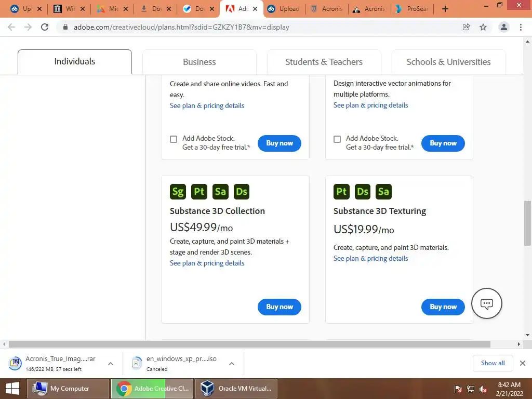Open a new browser tab
Viewport: 532px width, 399px height.
tap(445, 9)
